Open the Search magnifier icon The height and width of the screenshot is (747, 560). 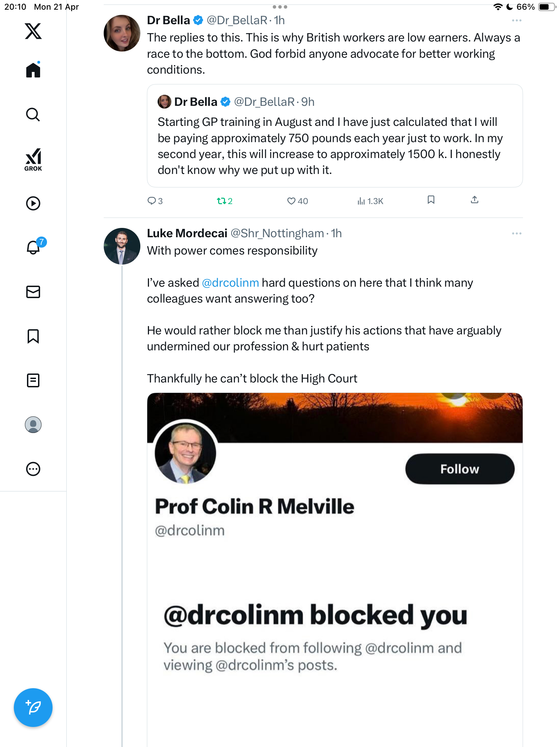pos(33,114)
